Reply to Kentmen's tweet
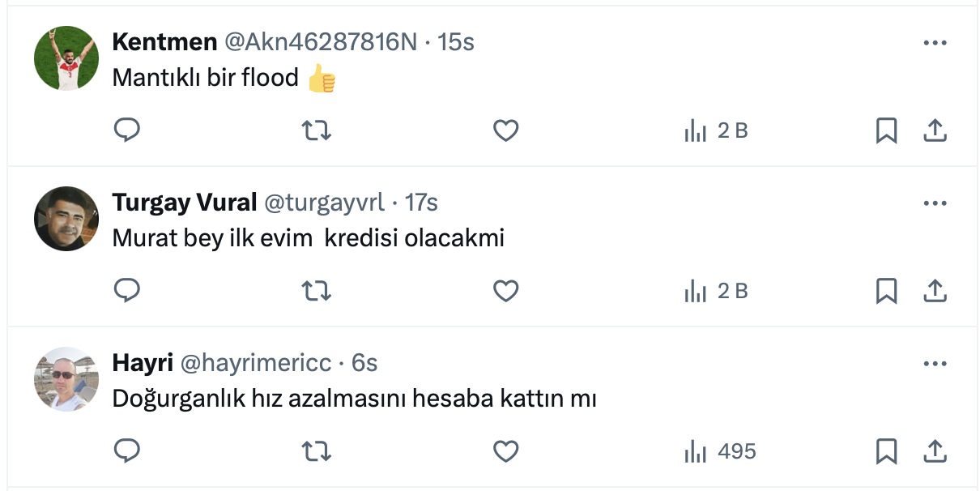The height and width of the screenshot is (491, 980). point(126,130)
